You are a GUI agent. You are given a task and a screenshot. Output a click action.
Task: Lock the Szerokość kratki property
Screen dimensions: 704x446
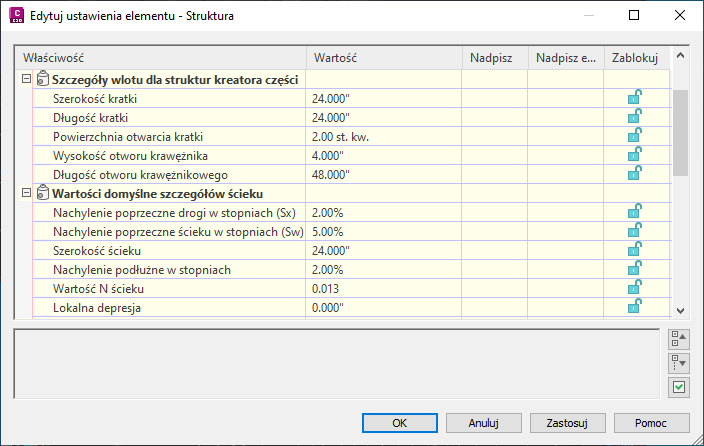click(634, 98)
